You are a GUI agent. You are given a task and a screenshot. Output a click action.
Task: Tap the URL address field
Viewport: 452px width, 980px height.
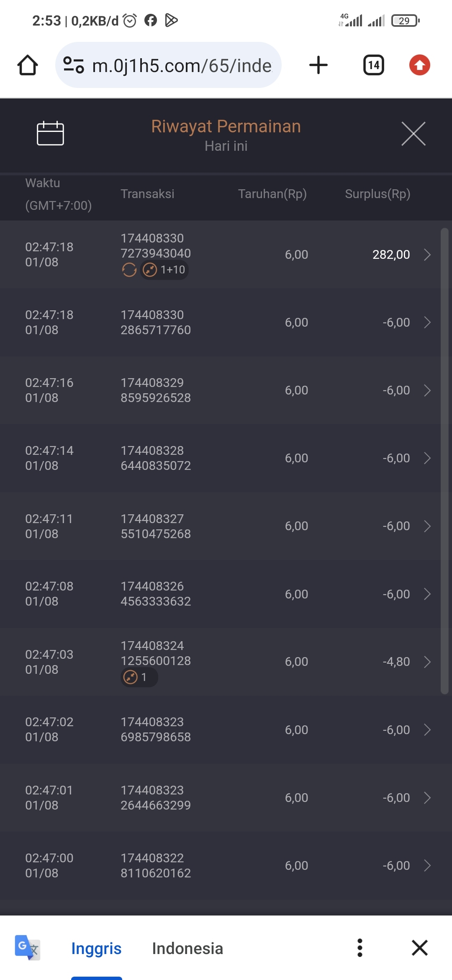[182, 65]
